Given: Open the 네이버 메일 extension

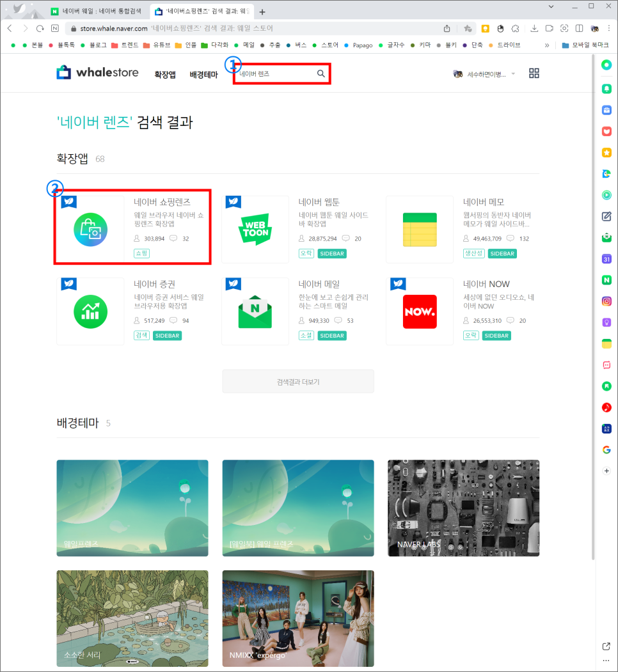Looking at the screenshot, I should click(297, 311).
